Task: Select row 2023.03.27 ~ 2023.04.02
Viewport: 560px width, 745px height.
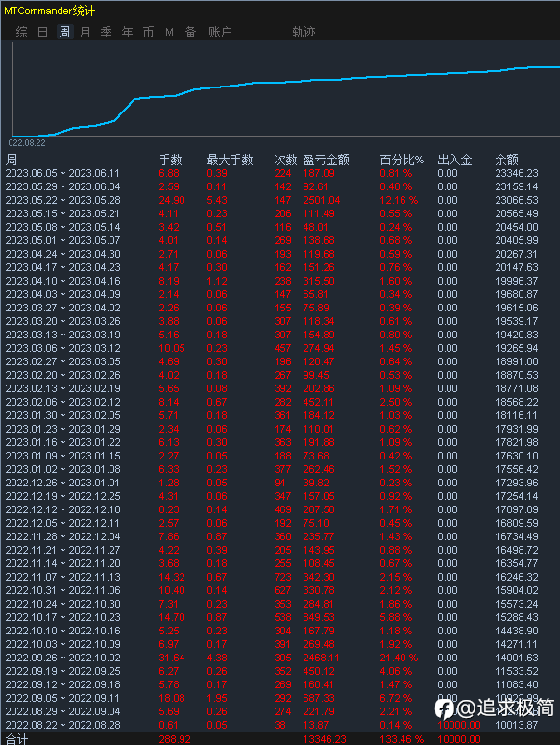Action: [280, 308]
